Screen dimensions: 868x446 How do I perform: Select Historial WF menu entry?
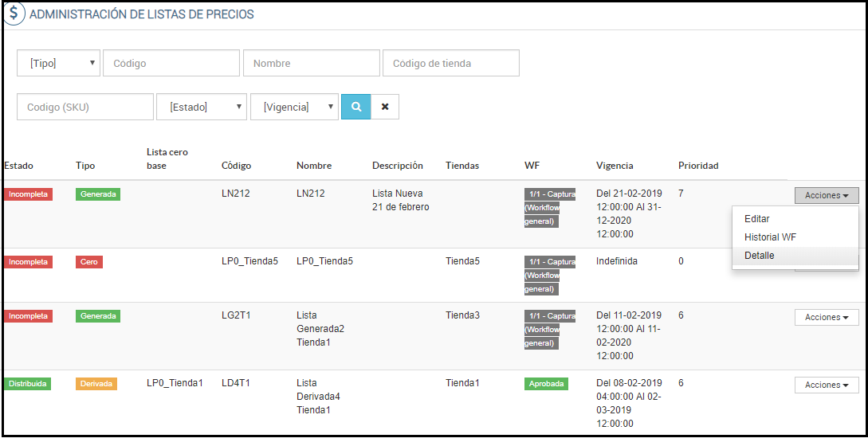(x=770, y=237)
